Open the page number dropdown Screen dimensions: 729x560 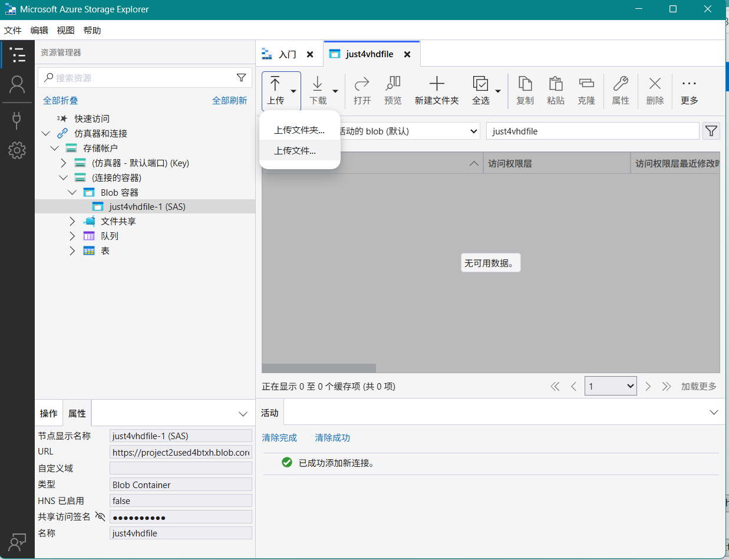tap(611, 386)
